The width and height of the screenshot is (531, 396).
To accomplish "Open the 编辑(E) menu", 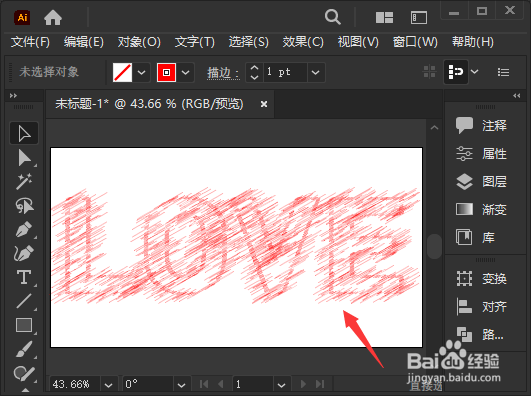I will click(84, 42).
